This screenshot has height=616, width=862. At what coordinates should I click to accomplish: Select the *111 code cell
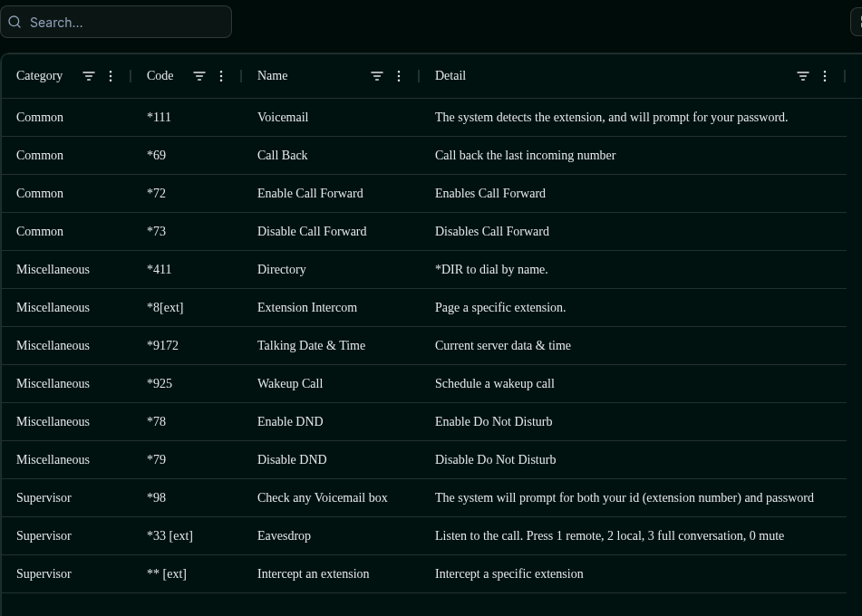pos(159,117)
